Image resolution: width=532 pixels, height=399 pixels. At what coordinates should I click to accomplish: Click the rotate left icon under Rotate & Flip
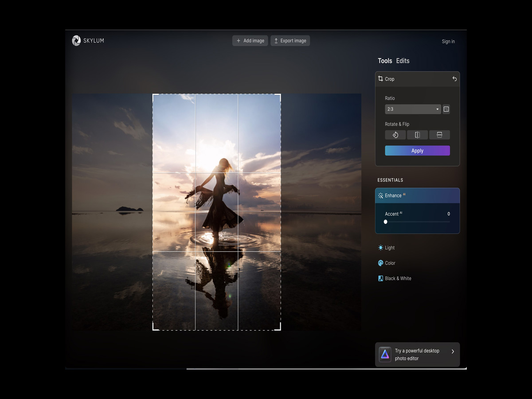tap(395, 135)
